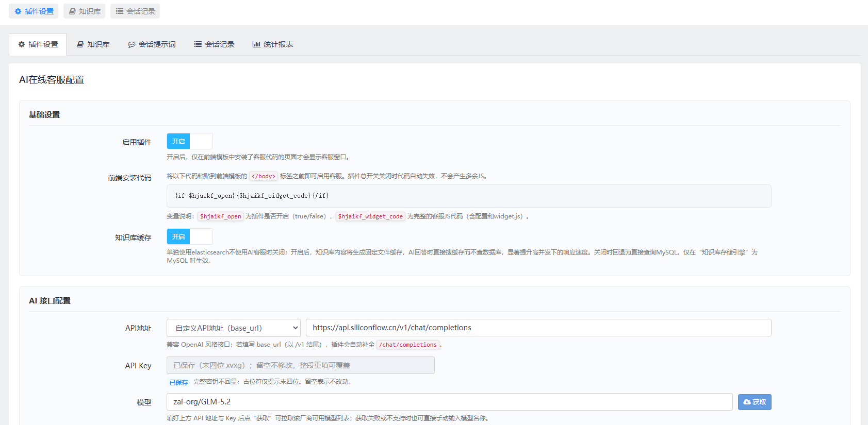Click the list icon on 会话记录 tab

[x=198, y=44]
